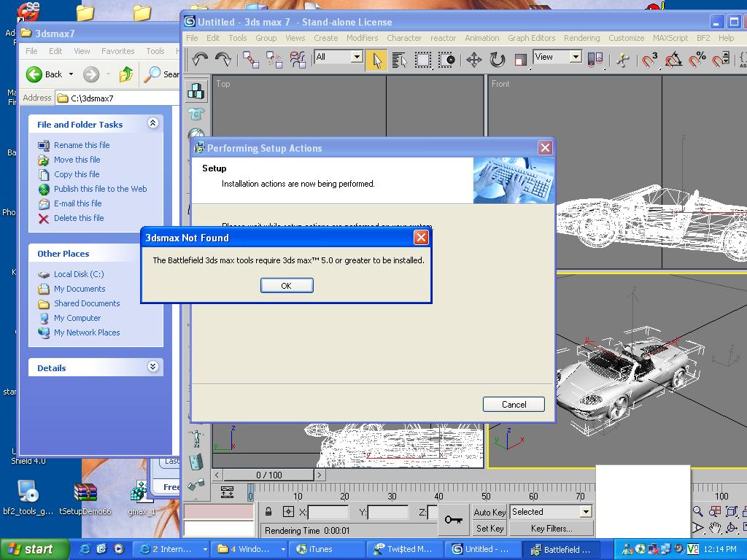This screenshot has height=560, width=747.
Task: Toggle the Auto Key animation mode
Action: (489, 512)
